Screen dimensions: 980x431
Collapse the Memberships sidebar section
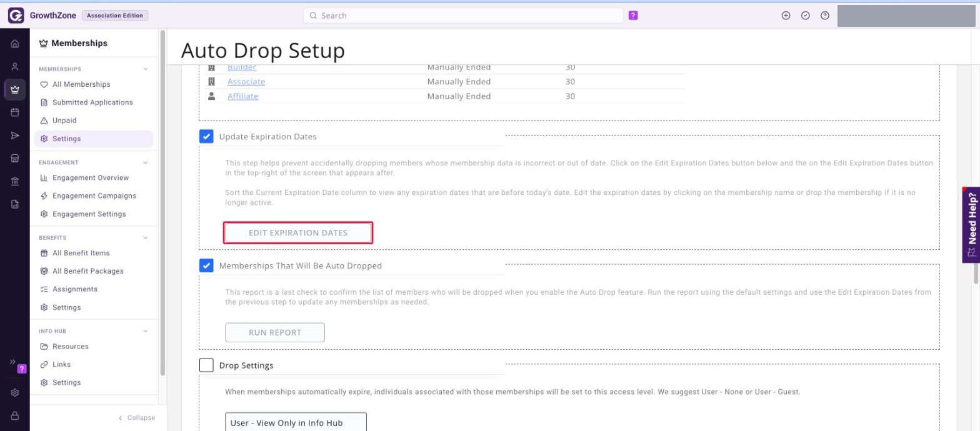coord(146,69)
